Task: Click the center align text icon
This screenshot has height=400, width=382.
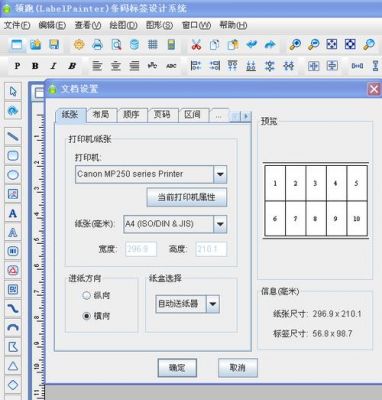Action: (116, 66)
